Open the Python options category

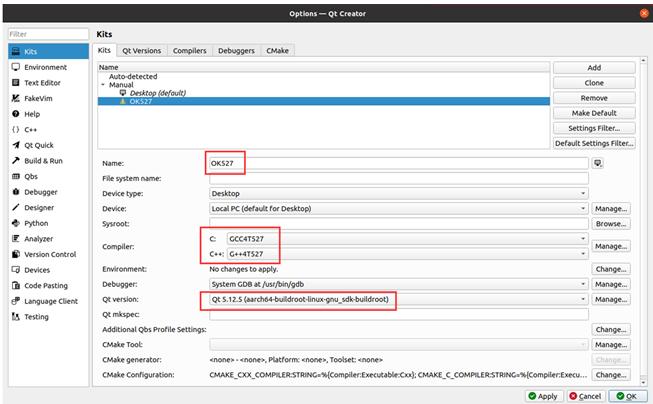click(48, 223)
